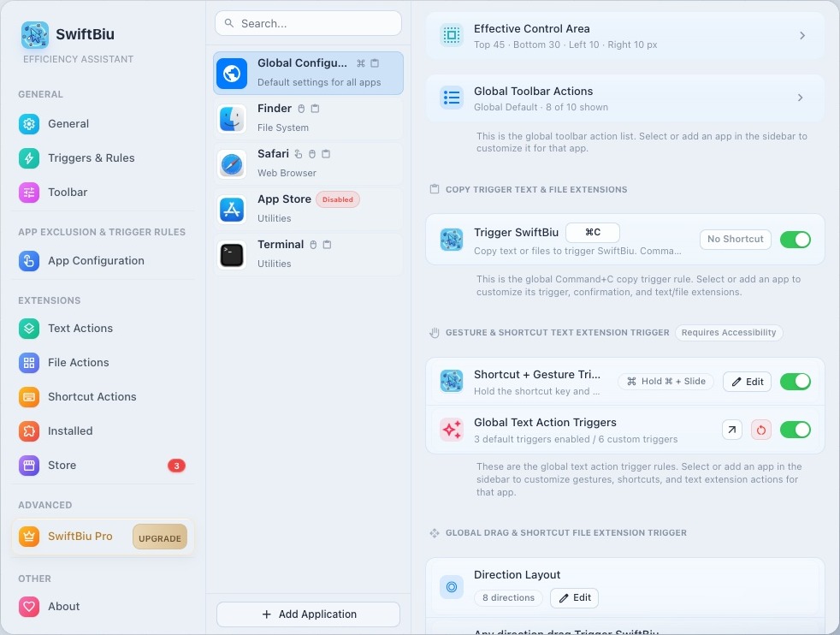Click the SwiftBiu Pro label
The image size is (840, 635).
80,537
